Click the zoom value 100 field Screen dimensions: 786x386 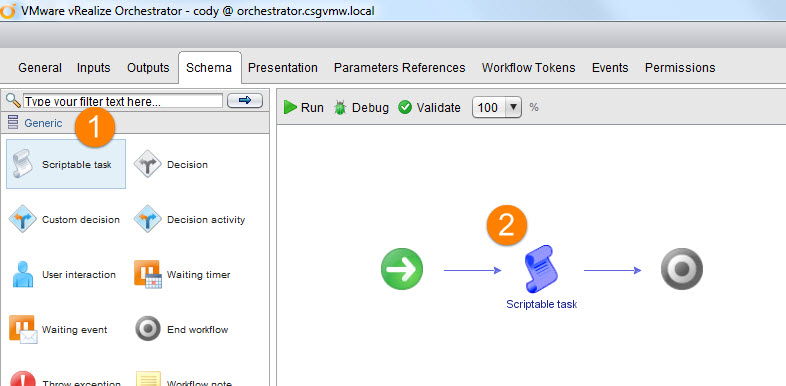tap(490, 107)
